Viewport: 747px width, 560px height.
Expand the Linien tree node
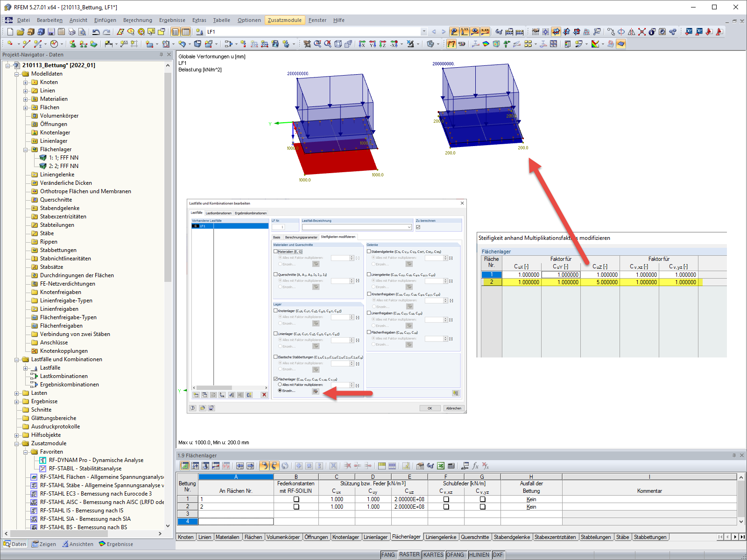pyautogui.click(x=26, y=91)
